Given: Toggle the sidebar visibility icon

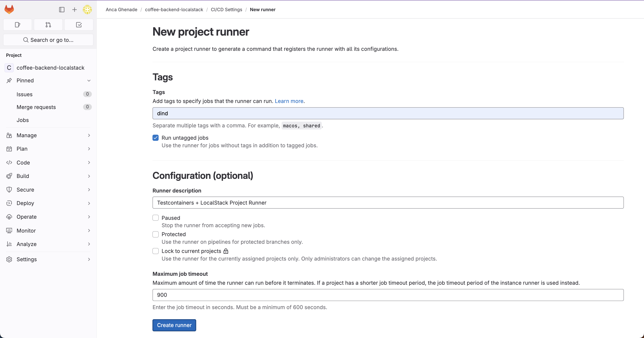Looking at the screenshot, I should point(61,9).
